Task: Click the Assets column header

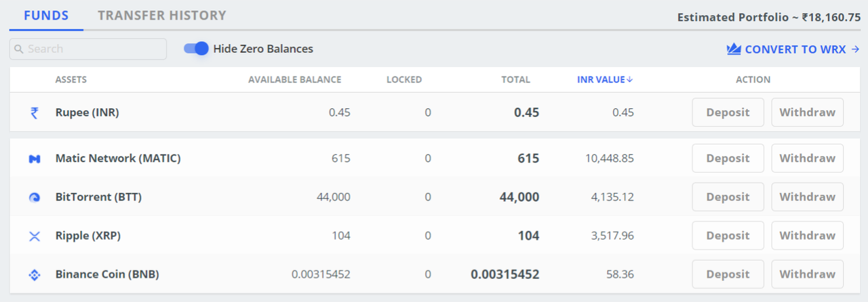Action: [x=71, y=80]
